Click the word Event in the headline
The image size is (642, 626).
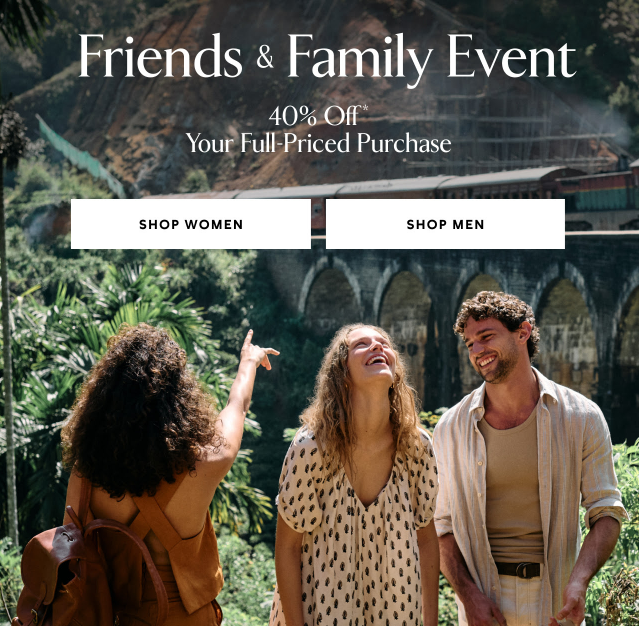(512, 56)
